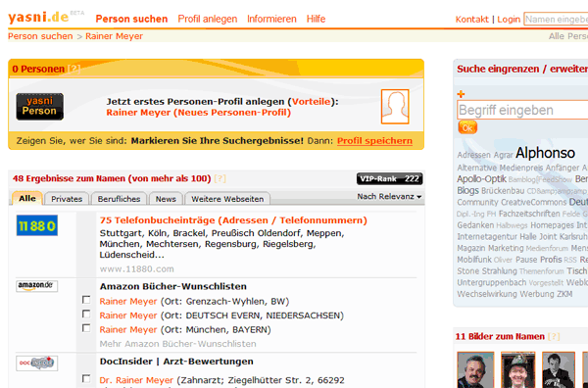This screenshot has height=388, width=588.
Task: Switch to the Weitere Webseiten tab
Action: [227, 199]
